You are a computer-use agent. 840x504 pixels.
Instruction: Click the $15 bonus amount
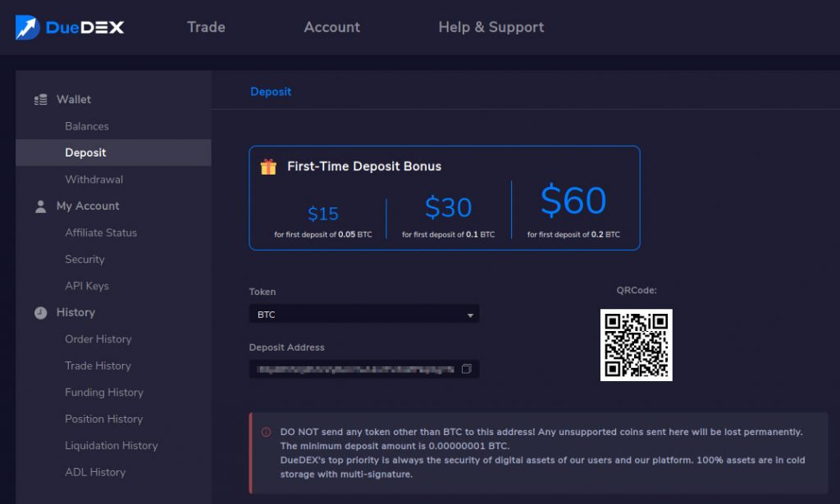click(x=323, y=214)
